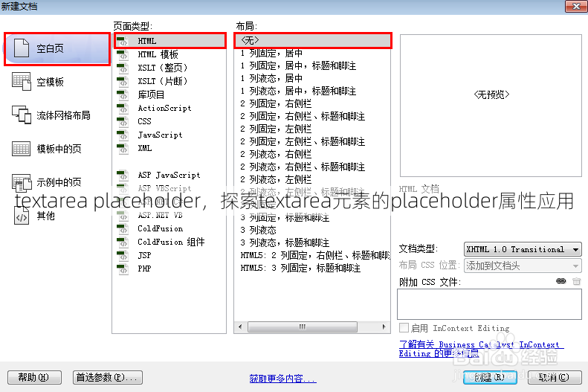Click the ASP JavaScript file icon
Image resolution: width=588 pixels, height=392 pixels.
[x=122, y=176]
